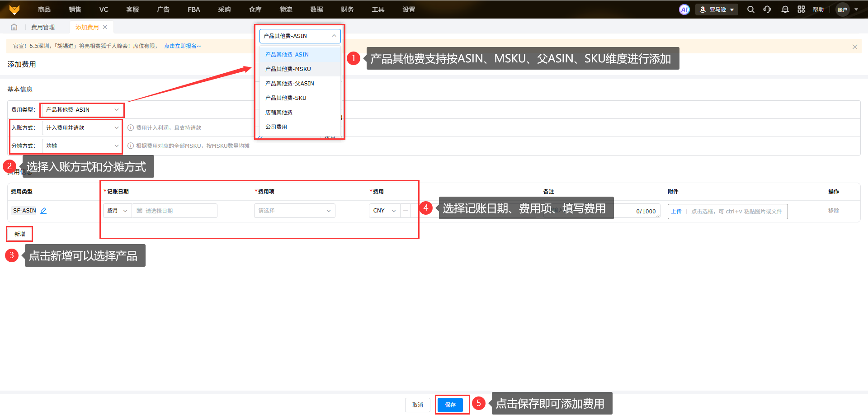Click the 上传 attachment link

tap(676, 212)
